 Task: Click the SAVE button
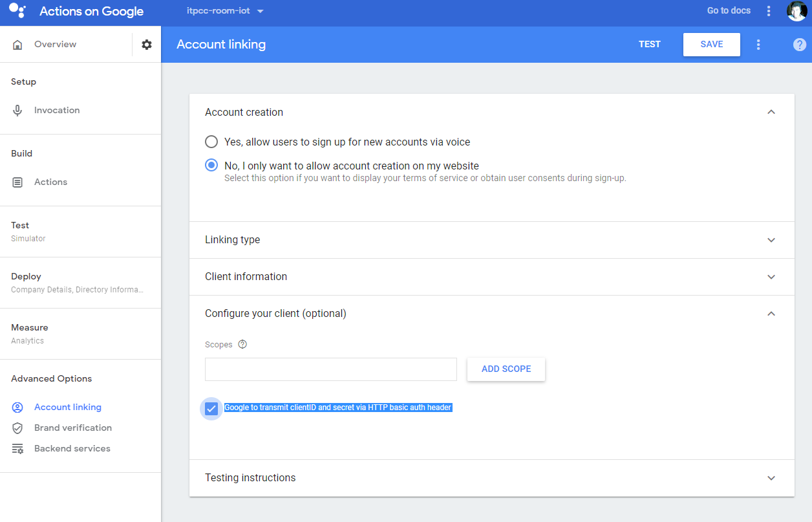(x=712, y=45)
